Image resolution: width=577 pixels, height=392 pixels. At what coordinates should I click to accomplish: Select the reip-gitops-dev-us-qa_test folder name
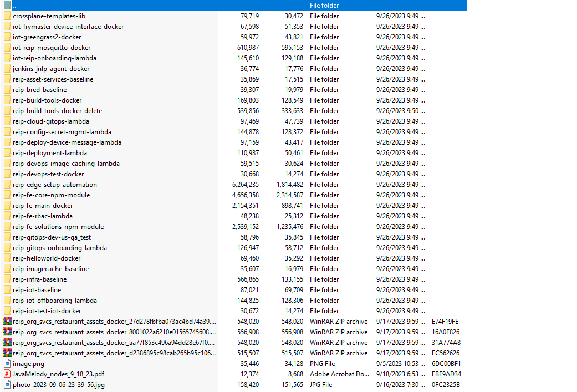[52, 237]
